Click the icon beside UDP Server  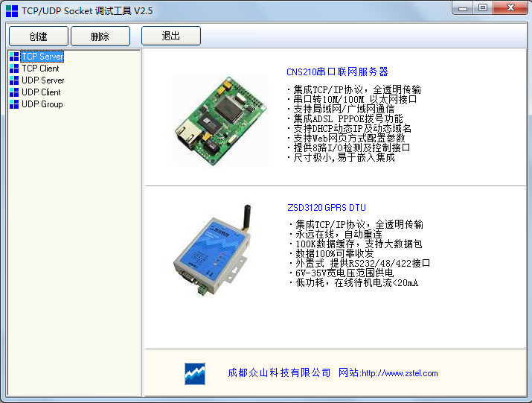(14, 80)
